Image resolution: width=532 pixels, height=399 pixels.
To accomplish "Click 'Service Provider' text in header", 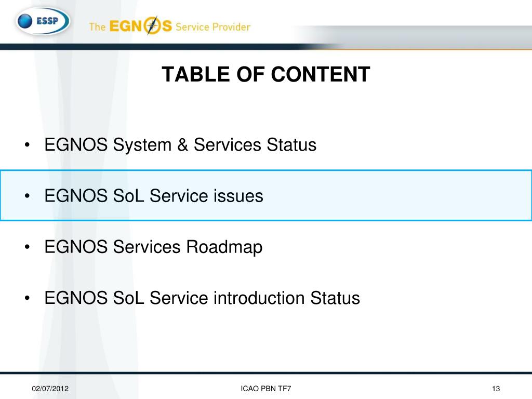I will [x=213, y=27].
